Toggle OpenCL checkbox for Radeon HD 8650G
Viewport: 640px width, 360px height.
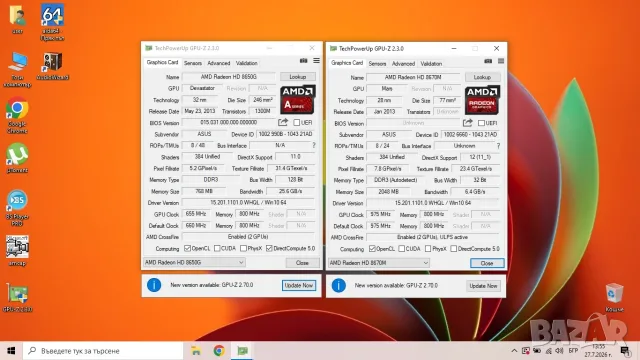187,248
